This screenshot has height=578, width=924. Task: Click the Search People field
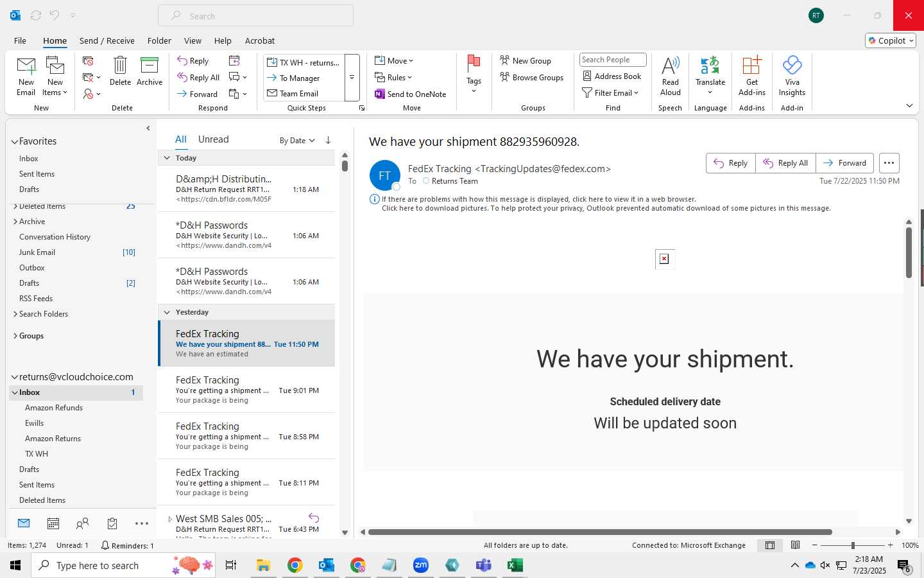tap(613, 60)
